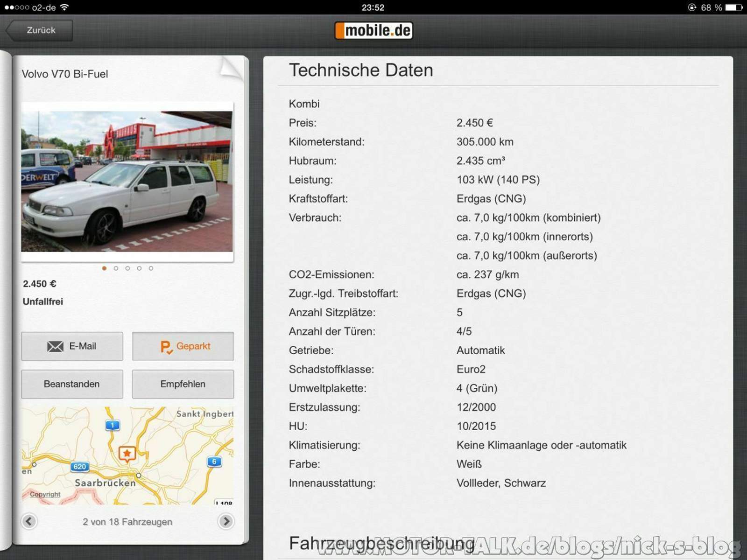Show next vehicle with right arrow
The image size is (747, 560).
[x=226, y=521]
